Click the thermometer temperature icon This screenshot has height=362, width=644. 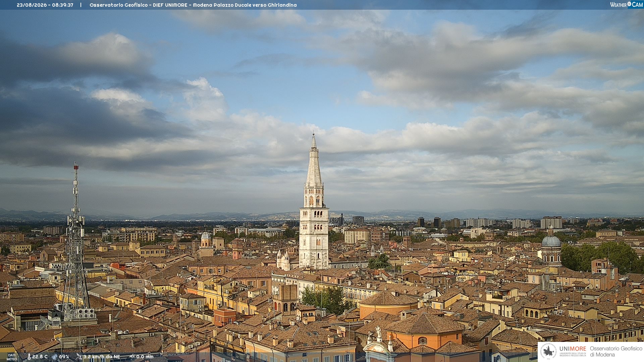tap(29, 357)
